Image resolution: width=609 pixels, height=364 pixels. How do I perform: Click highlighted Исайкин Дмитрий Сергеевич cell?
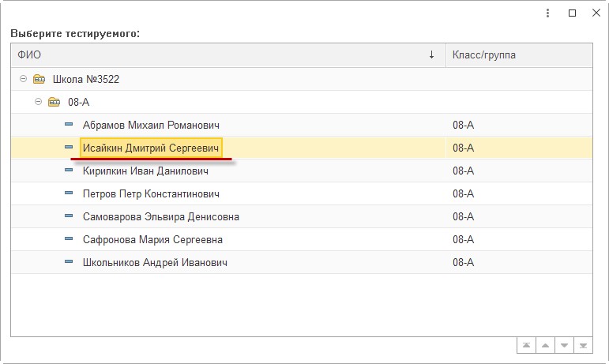pos(151,148)
